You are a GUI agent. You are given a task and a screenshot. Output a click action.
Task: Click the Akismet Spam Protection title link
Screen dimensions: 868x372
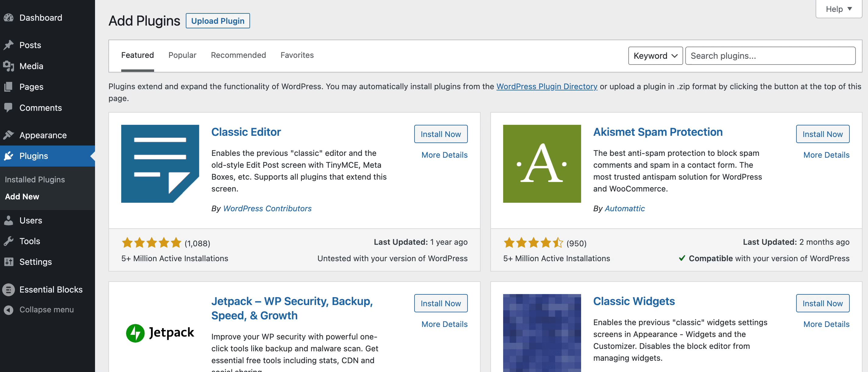[658, 132]
